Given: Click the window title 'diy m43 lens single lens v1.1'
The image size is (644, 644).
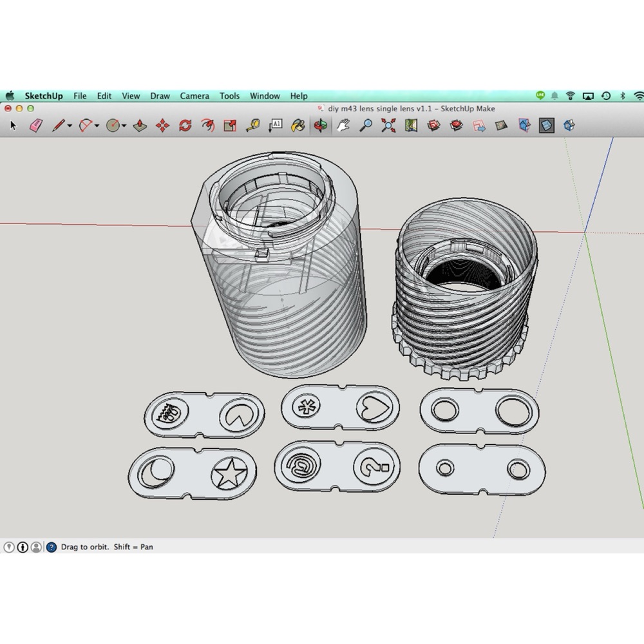Looking at the screenshot, I should pos(380,108).
